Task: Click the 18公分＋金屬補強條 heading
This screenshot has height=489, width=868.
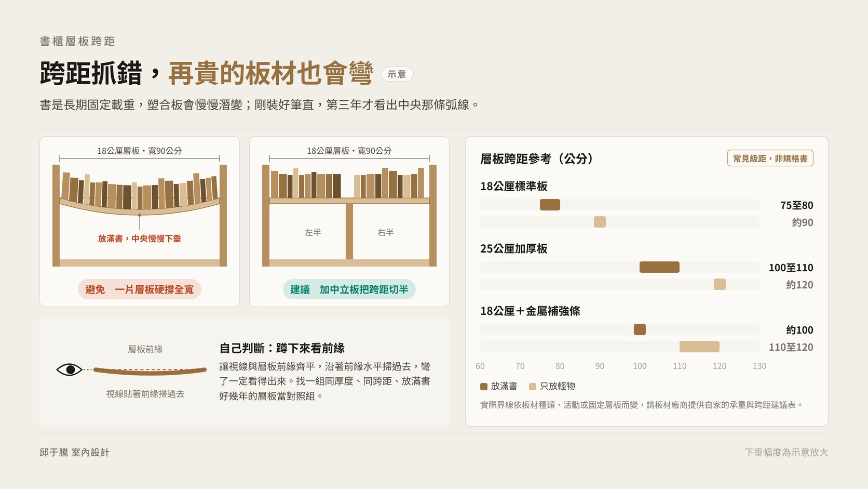Action: coord(530,311)
